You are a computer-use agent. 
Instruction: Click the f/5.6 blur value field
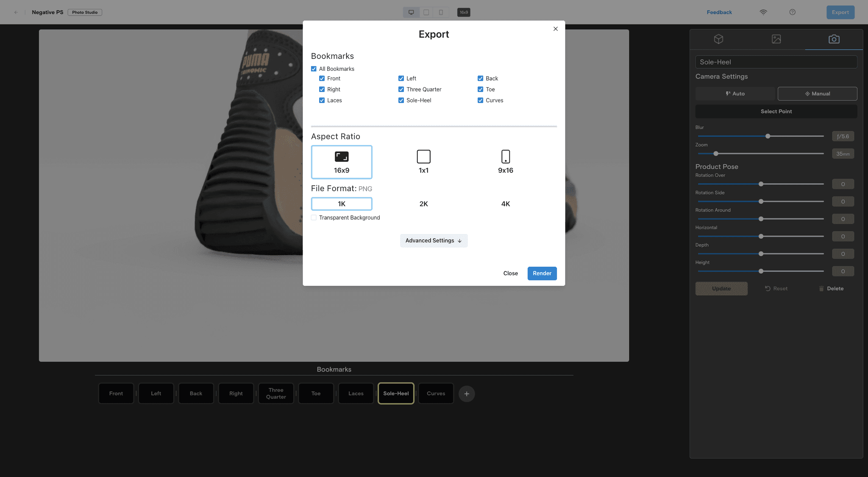pyautogui.click(x=843, y=136)
